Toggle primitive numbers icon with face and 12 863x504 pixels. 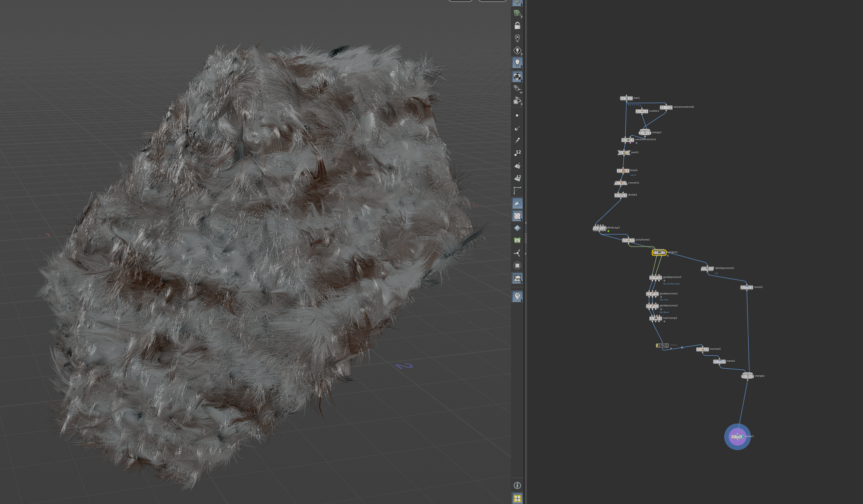517,178
